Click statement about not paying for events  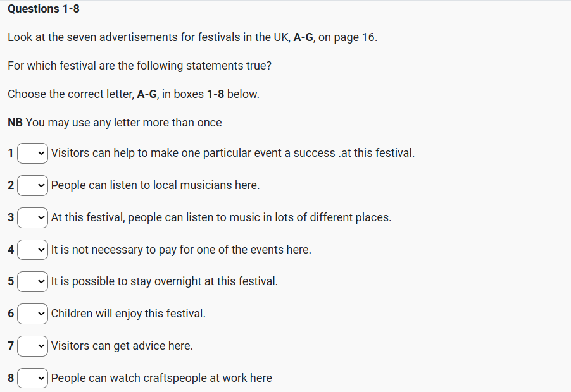(181, 250)
